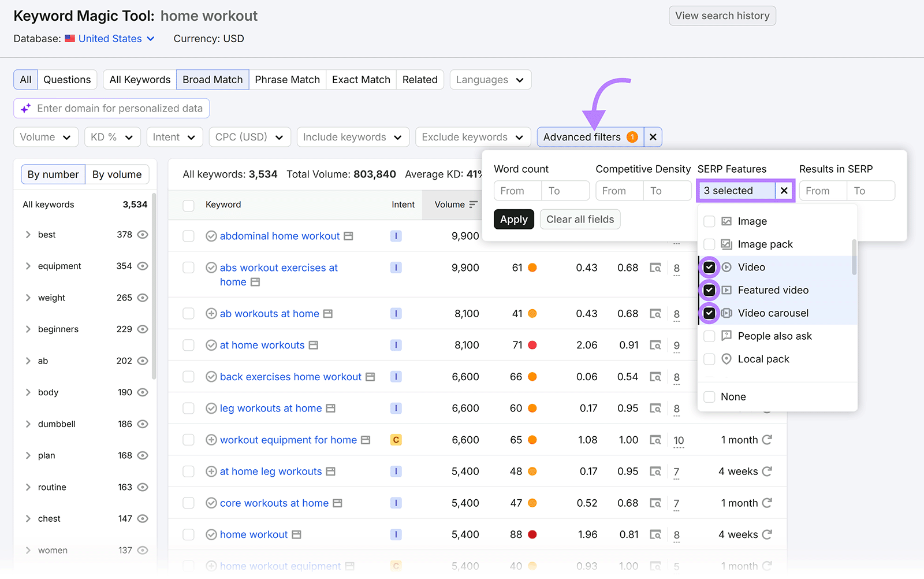The width and height of the screenshot is (924, 579).
Task: Click the SERP Features list scrollbar
Action: [854, 257]
